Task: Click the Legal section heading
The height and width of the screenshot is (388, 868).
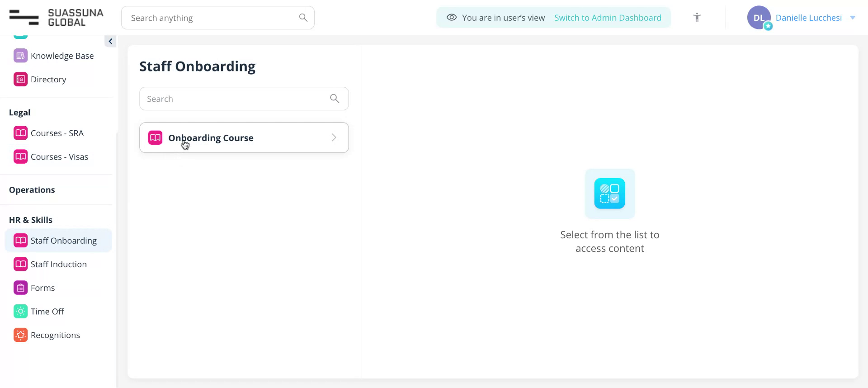Action: coord(19,112)
